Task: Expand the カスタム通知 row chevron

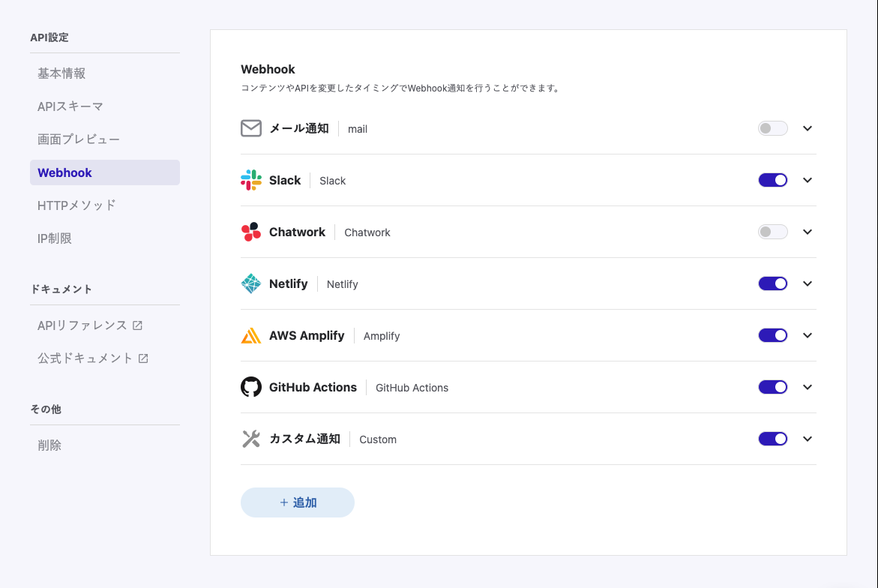Action: point(808,439)
